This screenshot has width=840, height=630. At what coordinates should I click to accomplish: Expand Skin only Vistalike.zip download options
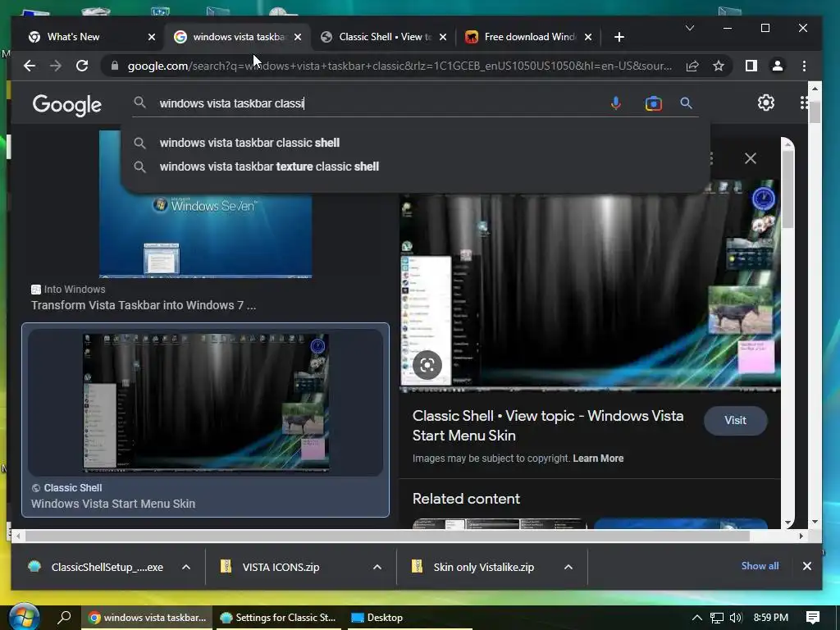(x=568, y=567)
